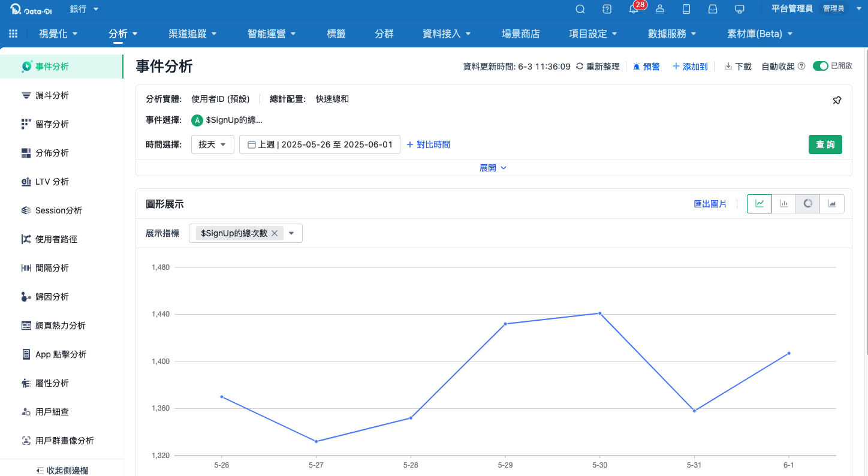Viewport: 868px width, 476px height.
Task: Click 重新整理 to refresh data
Action: (598, 67)
